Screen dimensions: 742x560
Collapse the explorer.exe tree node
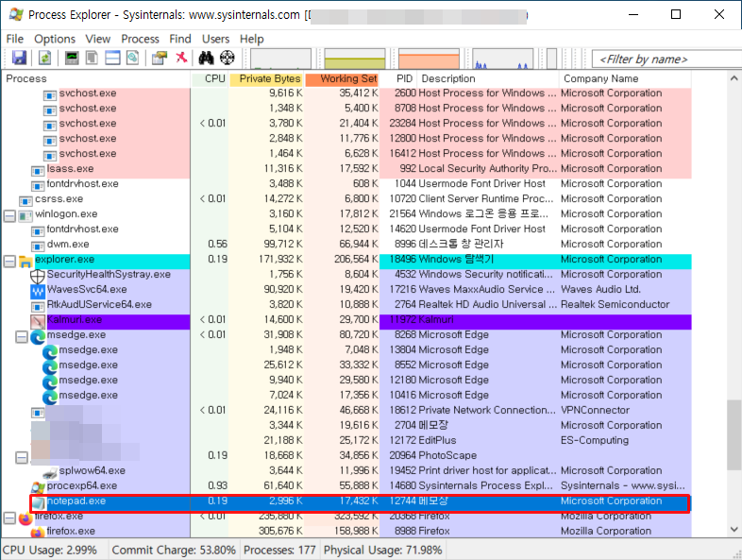coord(9,262)
